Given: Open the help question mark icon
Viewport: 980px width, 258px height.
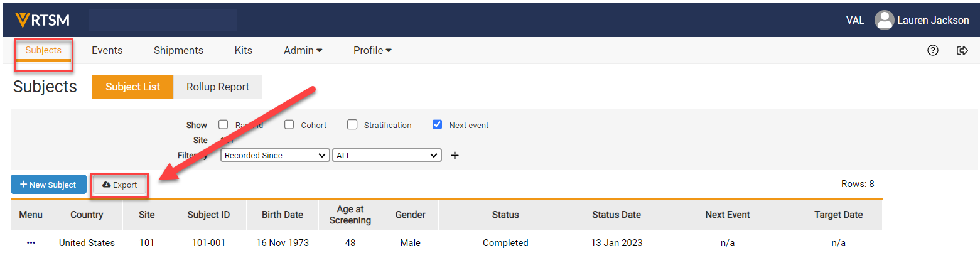Looking at the screenshot, I should click(x=932, y=51).
